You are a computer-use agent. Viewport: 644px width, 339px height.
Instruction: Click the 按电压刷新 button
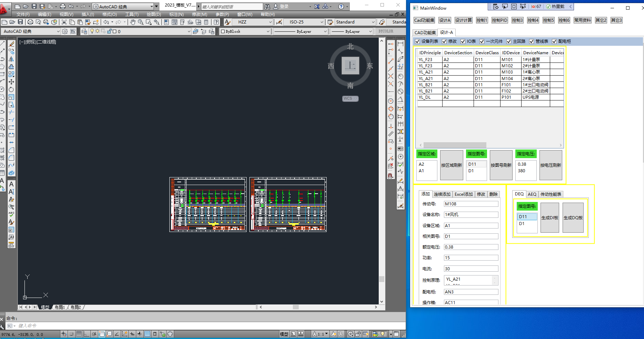click(x=551, y=165)
